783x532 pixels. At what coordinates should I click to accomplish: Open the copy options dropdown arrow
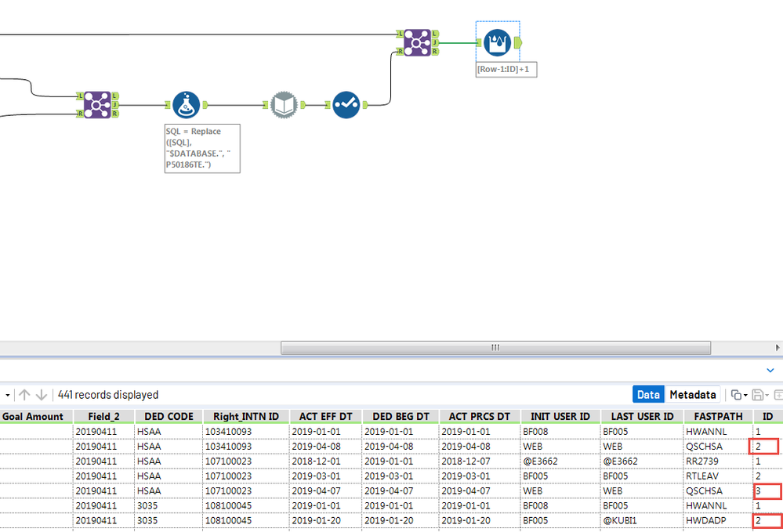click(745, 395)
